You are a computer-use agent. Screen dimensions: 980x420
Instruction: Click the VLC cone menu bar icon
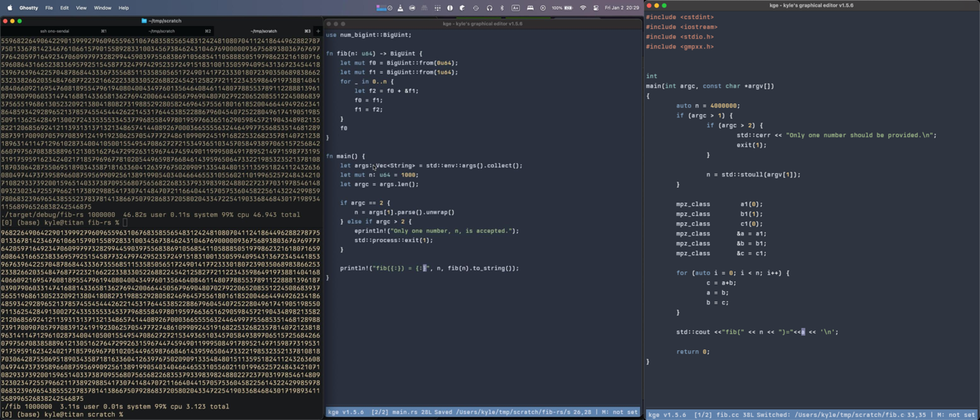click(400, 8)
